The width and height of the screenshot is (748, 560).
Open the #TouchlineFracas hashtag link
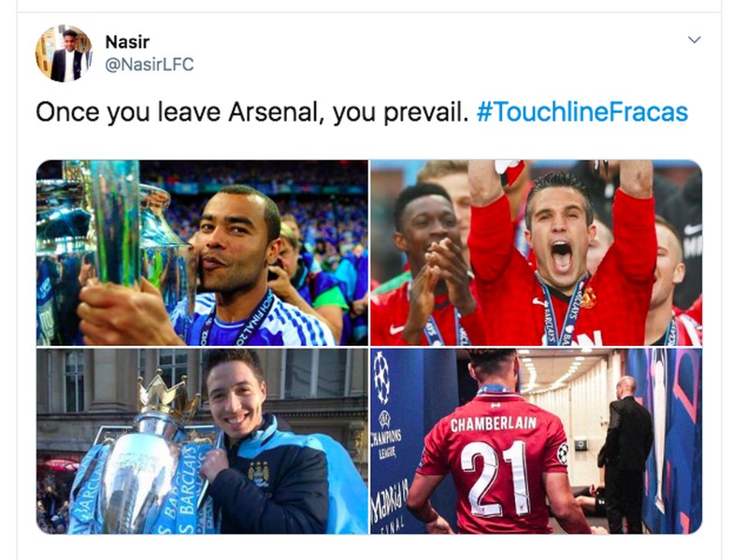click(x=582, y=112)
